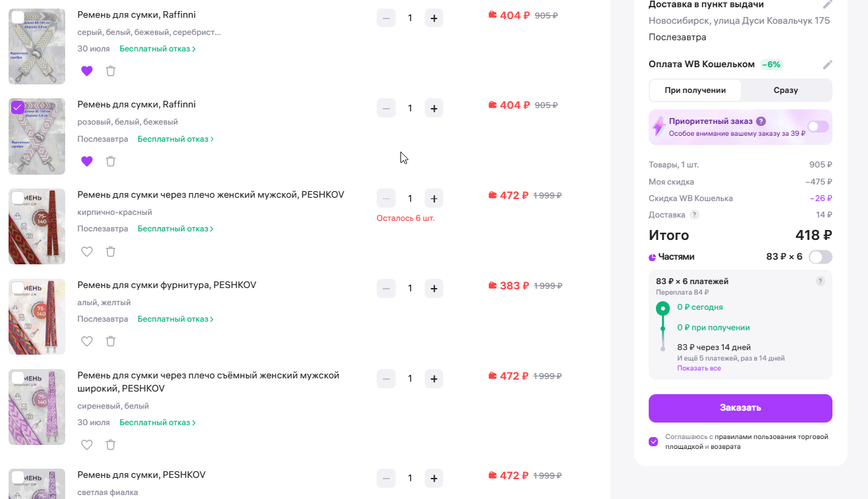Show all installment payments via Показать все
Image resolution: width=868 pixels, height=499 pixels.
click(x=699, y=368)
